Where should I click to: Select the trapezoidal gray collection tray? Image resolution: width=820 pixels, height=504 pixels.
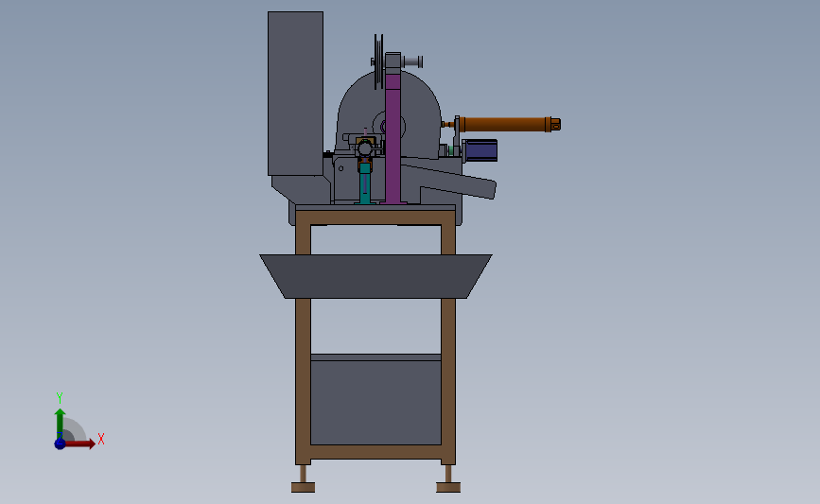375,276
